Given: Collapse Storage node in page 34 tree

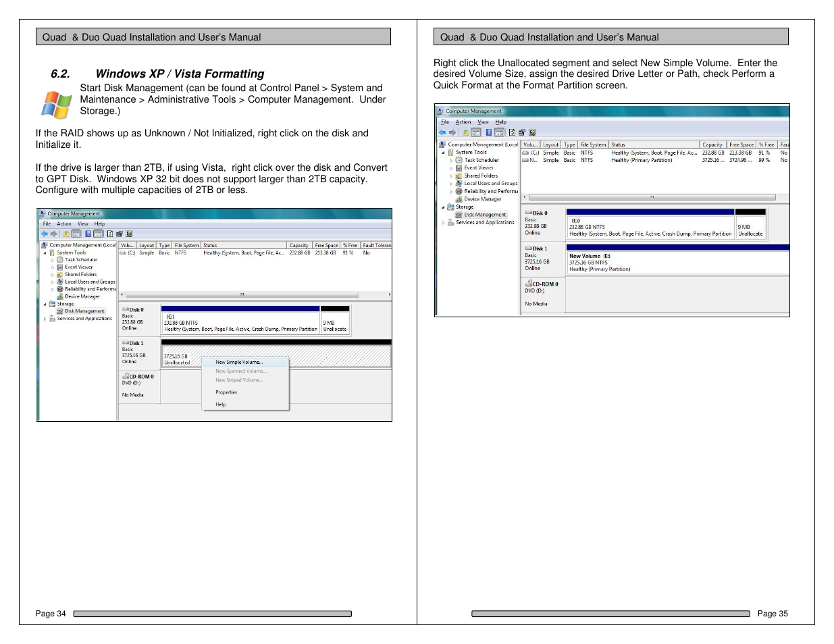Looking at the screenshot, I should click(45, 304).
